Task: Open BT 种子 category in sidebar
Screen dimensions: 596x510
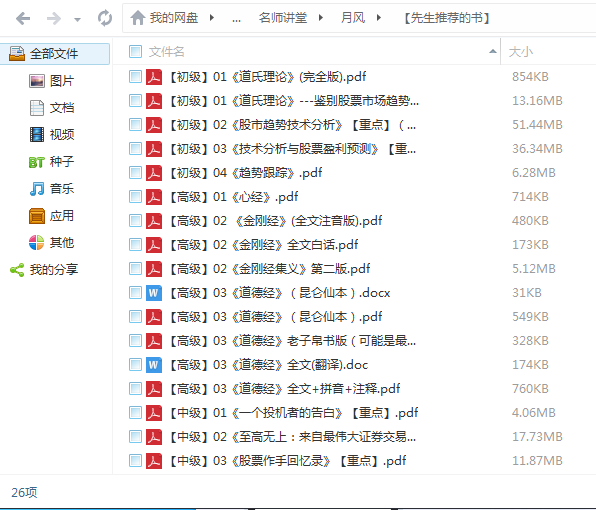Action: pyautogui.click(x=51, y=162)
